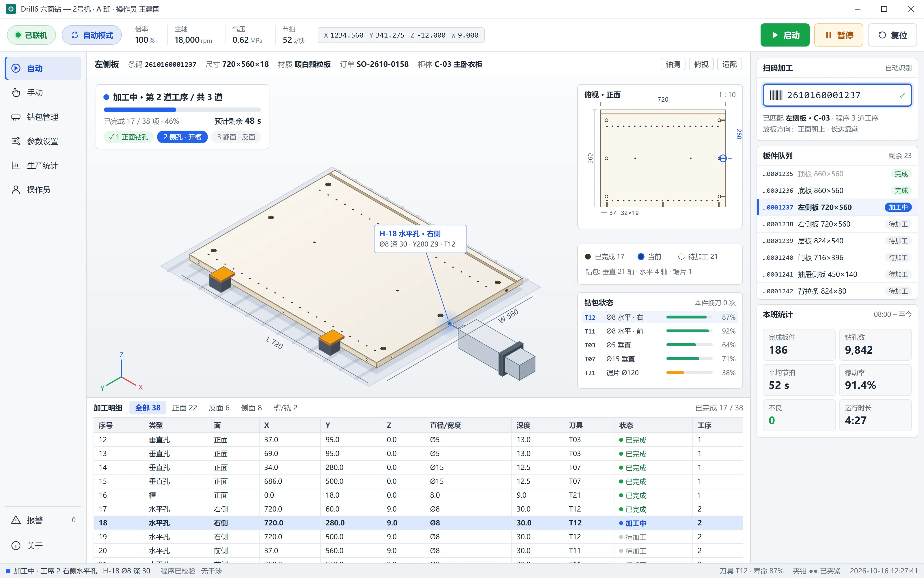Select the 适配 fit view option

pos(729,64)
